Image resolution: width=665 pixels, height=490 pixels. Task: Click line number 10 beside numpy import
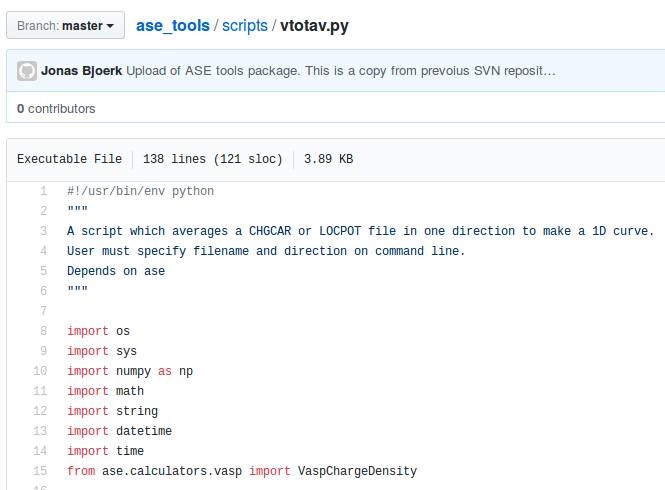40,371
